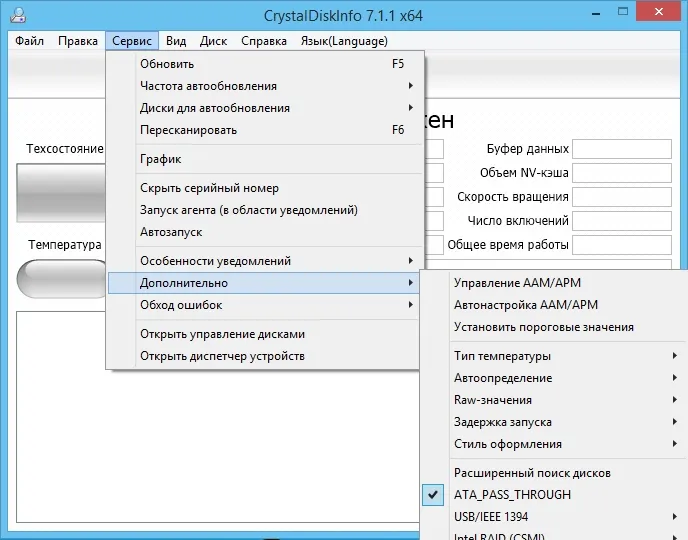Image resolution: width=688 pixels, height=540 pixels.
Task: Expand the Задержка запуска submenu
Action: (554, 422)
